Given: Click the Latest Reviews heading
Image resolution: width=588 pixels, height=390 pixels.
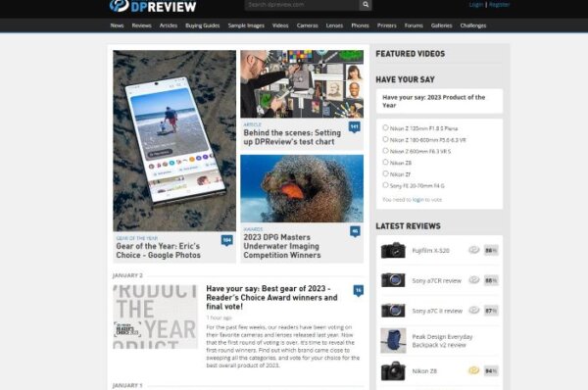Looking at the screenshot, I should [408, 226].
